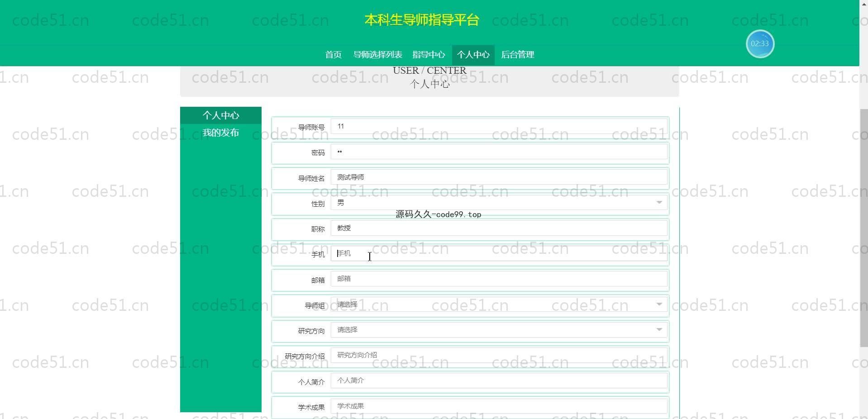Click the 研究方向介绍 input field
The width and height of the screenshot is (868, 419).
(499, 355)
